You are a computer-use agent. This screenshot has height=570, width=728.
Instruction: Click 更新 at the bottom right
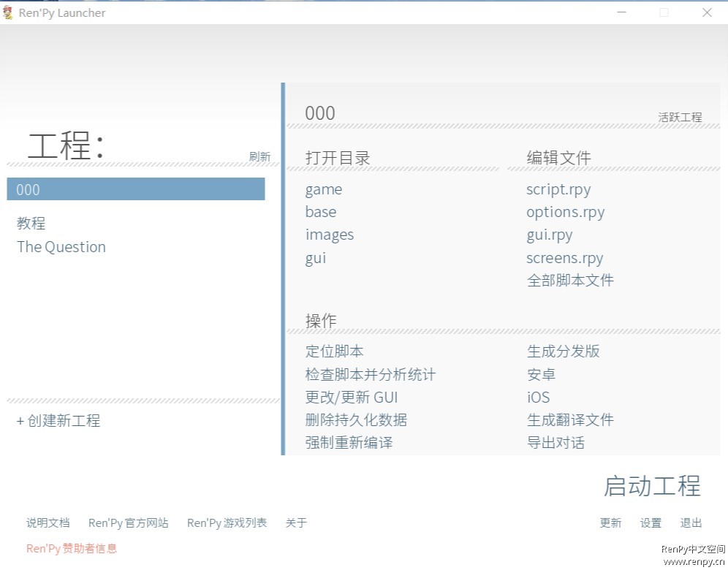pos(610,523)
